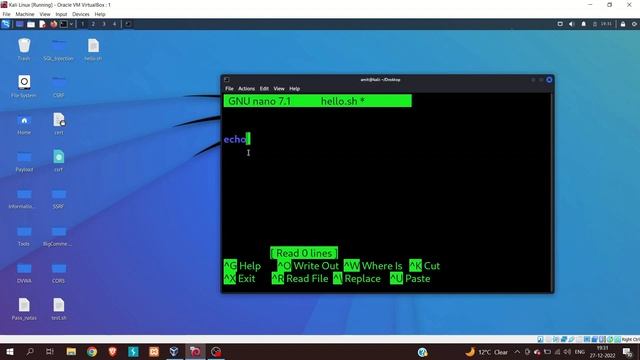Open terminal emulator from Kali panel
This screenshot has width=640, height=360.
[64, 24]
